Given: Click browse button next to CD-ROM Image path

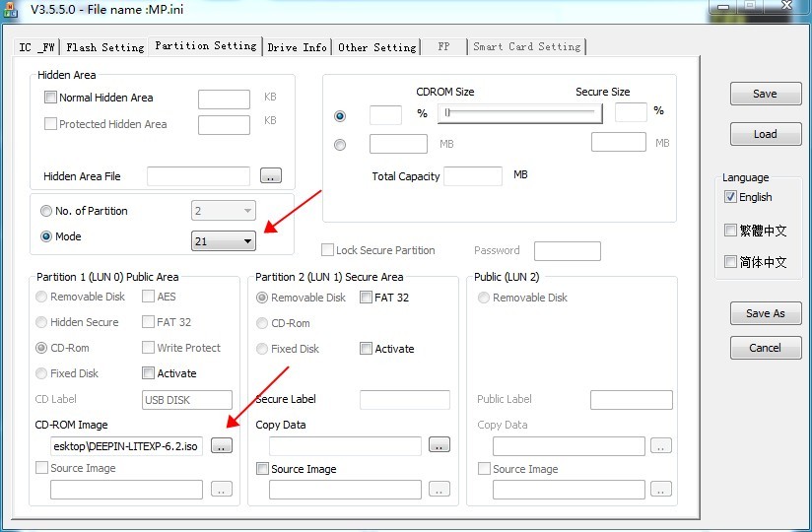Looking at the screenshot, I should point(222,446).
